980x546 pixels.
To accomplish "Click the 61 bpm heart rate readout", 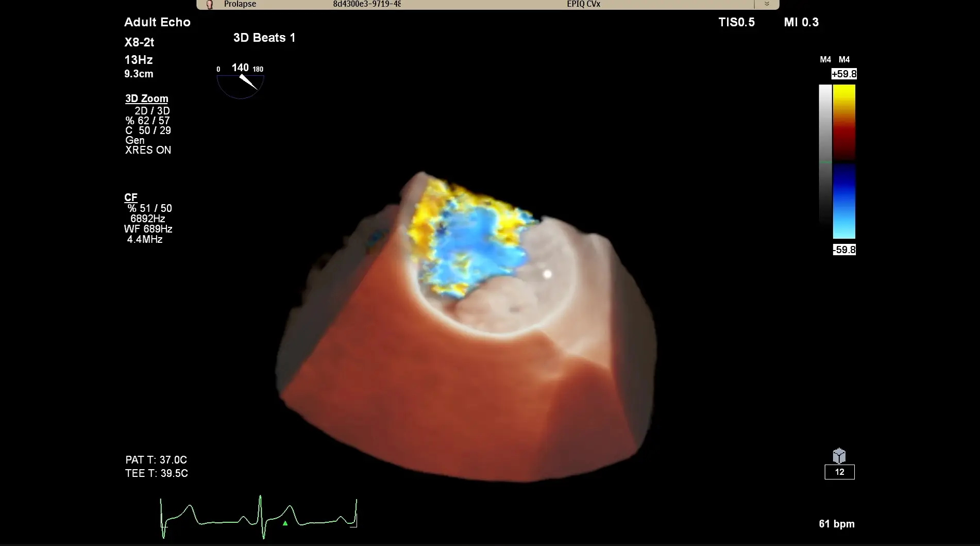I will [836, 524].
